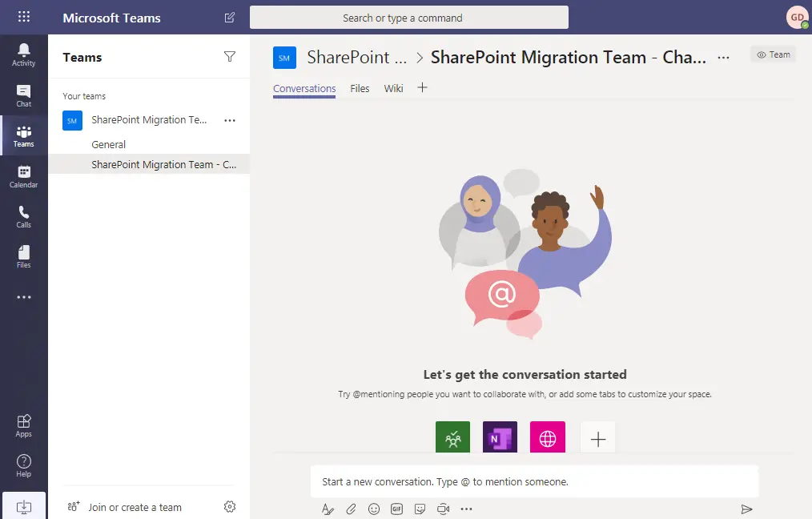
Task: Click the new conversation message box
Action: pyautogui.click(x=534, y=481)
